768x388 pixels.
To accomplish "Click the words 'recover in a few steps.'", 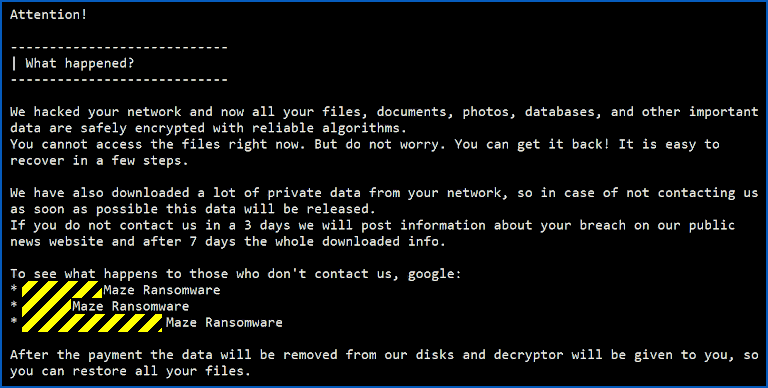I will click(99, 161).
